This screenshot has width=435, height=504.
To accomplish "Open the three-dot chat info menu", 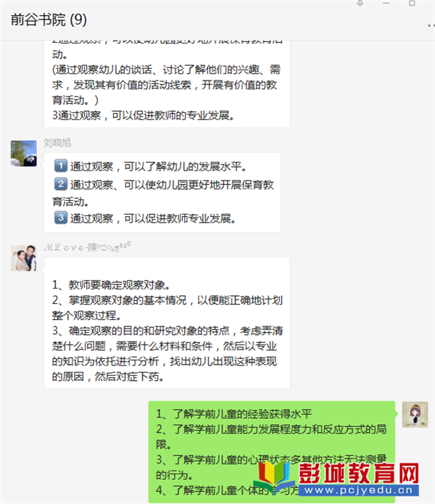I will click(x=431, y=25).
